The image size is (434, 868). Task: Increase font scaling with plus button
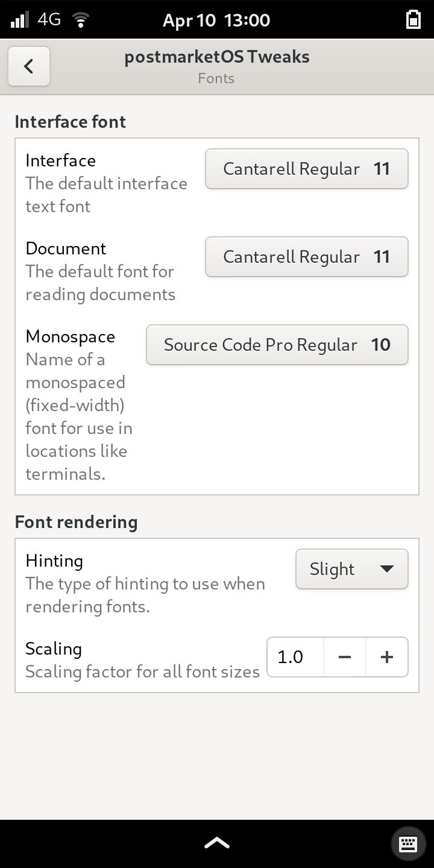click(387, 657)
